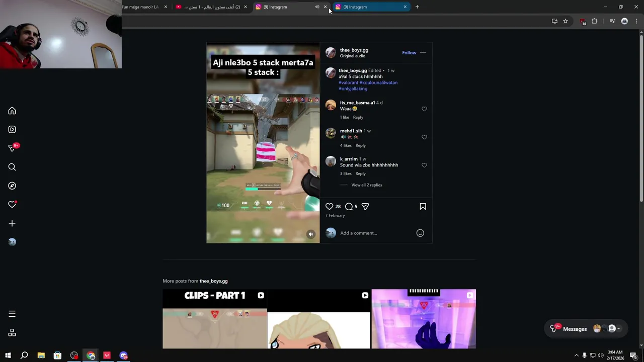
Task: View the '4 likes' on mehd1_slh comment
Action: 346,145
